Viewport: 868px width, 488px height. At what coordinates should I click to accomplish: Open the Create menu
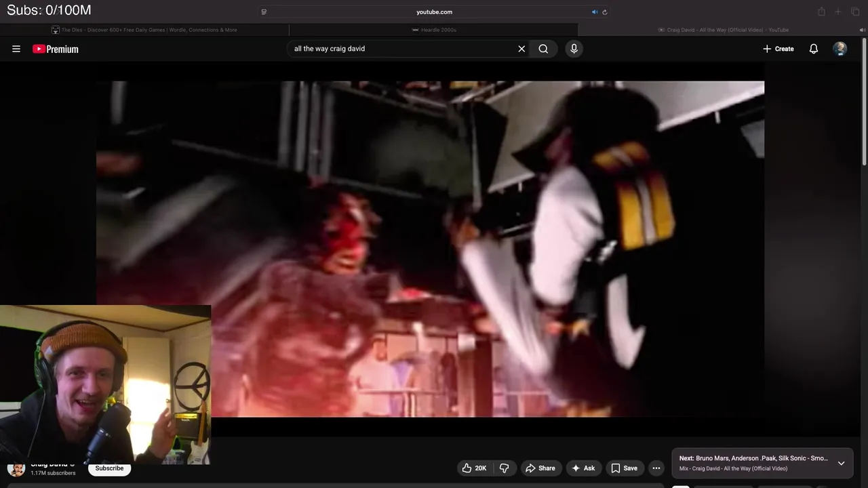(778, 49)
